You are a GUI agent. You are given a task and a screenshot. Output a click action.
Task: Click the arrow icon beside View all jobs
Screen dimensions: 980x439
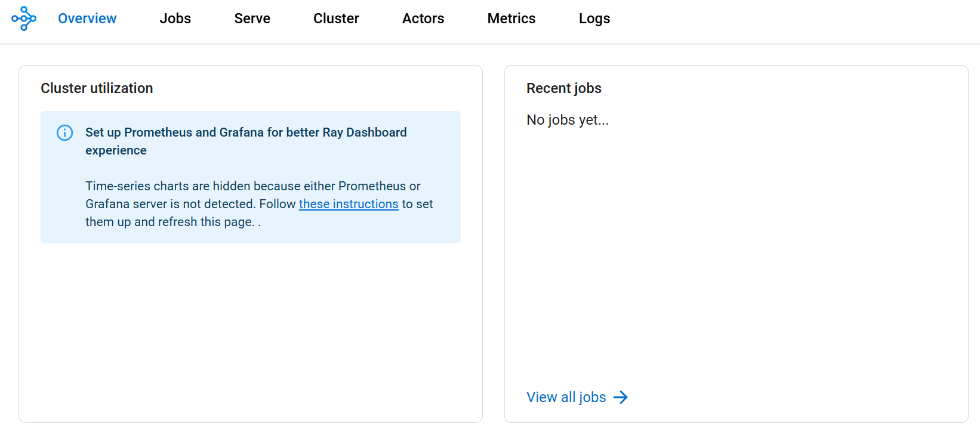click(621, 397)
